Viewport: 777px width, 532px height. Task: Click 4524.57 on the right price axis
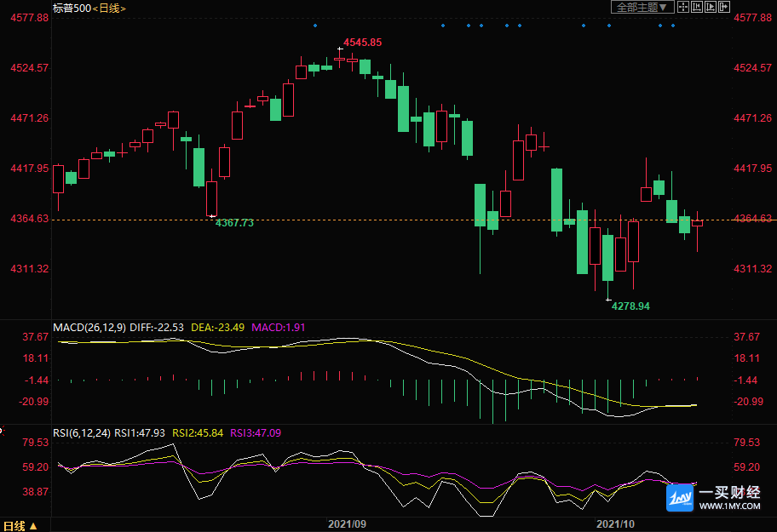[753, 68]
